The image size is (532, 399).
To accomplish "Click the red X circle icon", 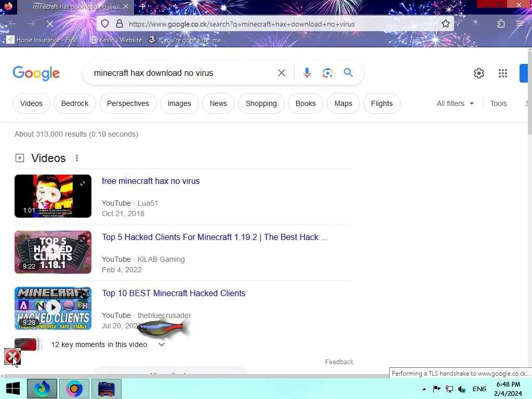I will [12, 356].
